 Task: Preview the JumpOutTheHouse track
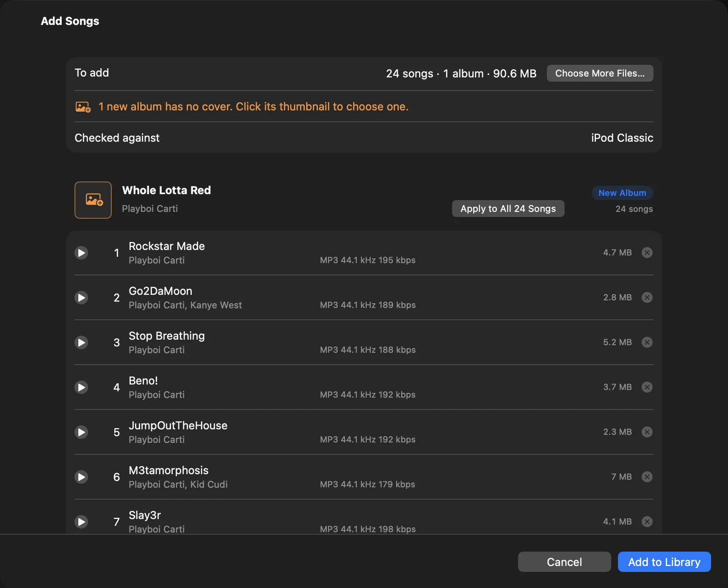(x=81, y=432)
